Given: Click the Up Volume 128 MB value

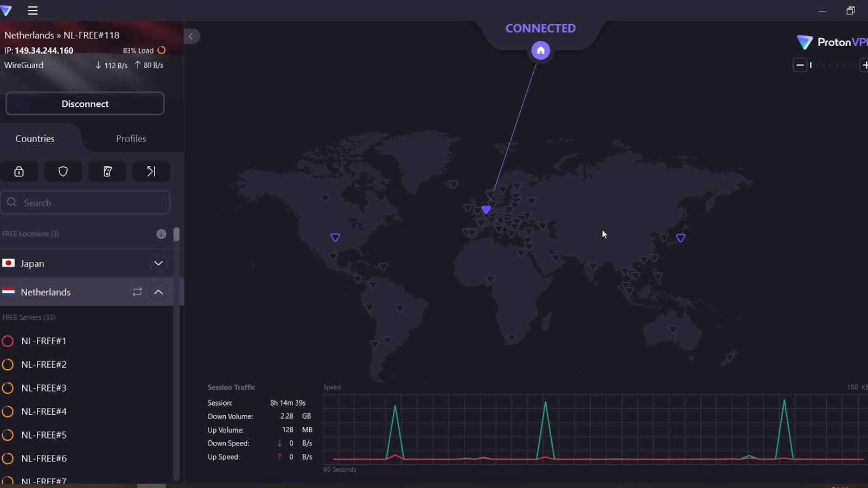Looking at the screenshot, I should coord(297,429).
